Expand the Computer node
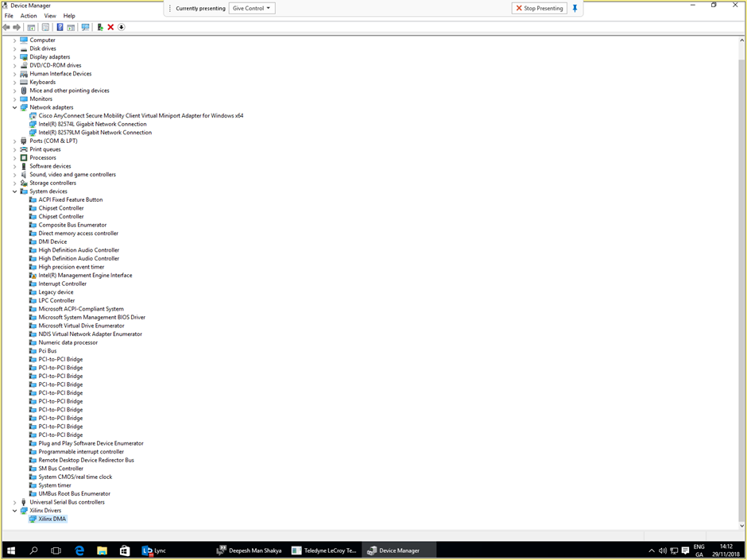 click(x=15, y=41)
